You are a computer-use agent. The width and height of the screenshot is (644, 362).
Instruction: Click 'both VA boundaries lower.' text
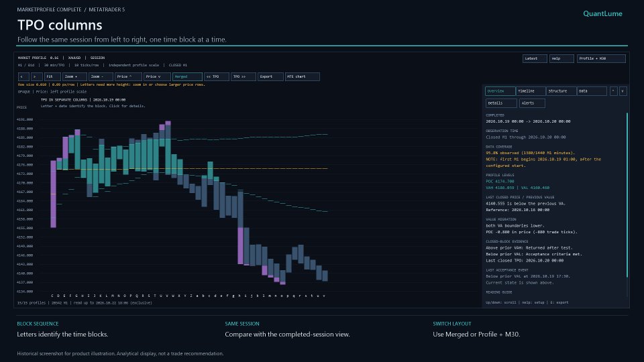point(515,226)
